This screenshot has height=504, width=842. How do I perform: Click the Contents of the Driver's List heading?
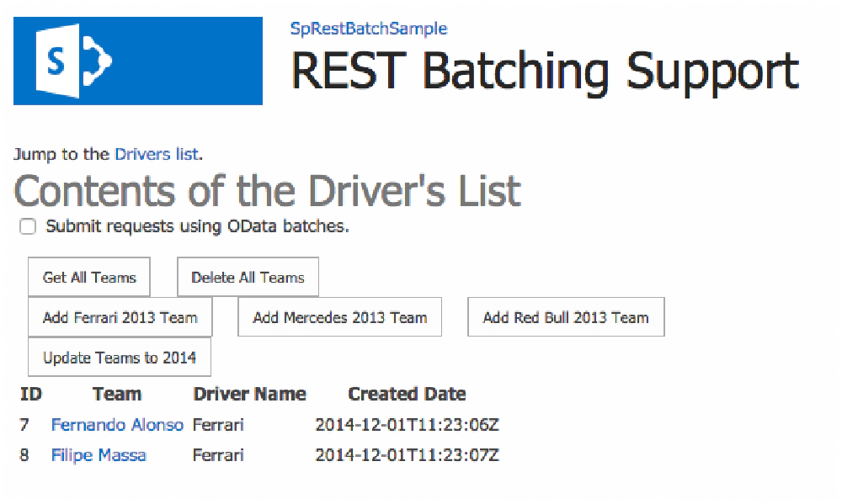267,190
